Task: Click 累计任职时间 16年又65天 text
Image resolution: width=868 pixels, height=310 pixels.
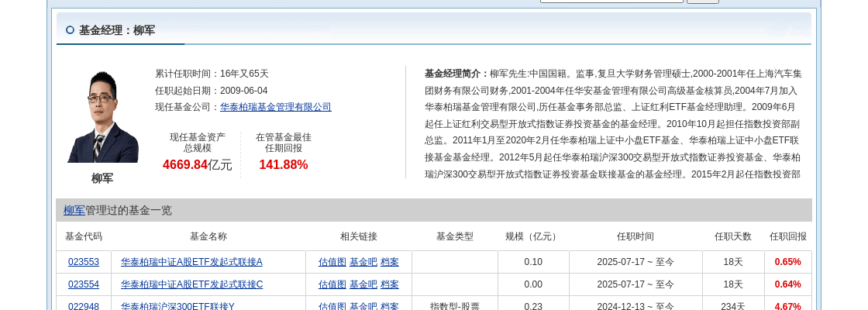Action: 212,74
